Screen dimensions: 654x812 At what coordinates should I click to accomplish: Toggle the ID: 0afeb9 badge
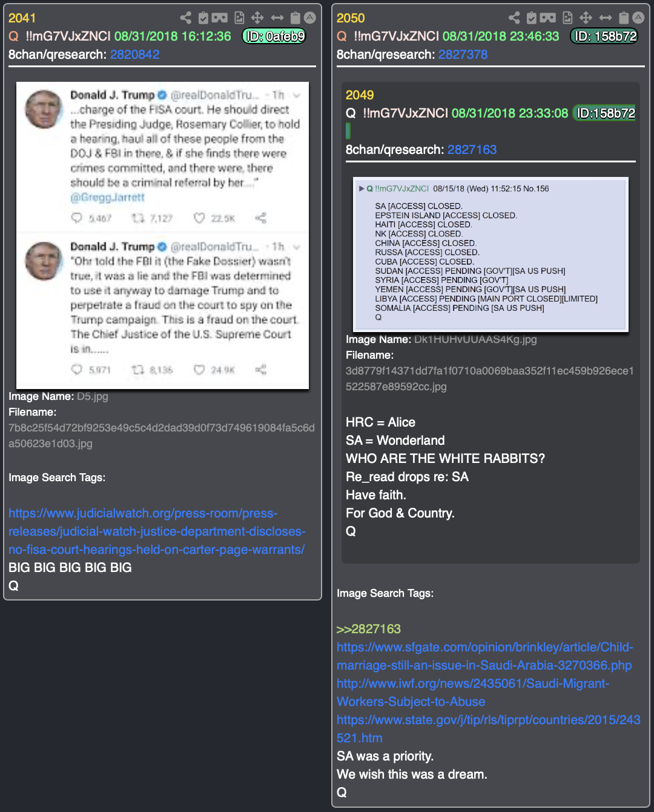(x=274, y=36)
